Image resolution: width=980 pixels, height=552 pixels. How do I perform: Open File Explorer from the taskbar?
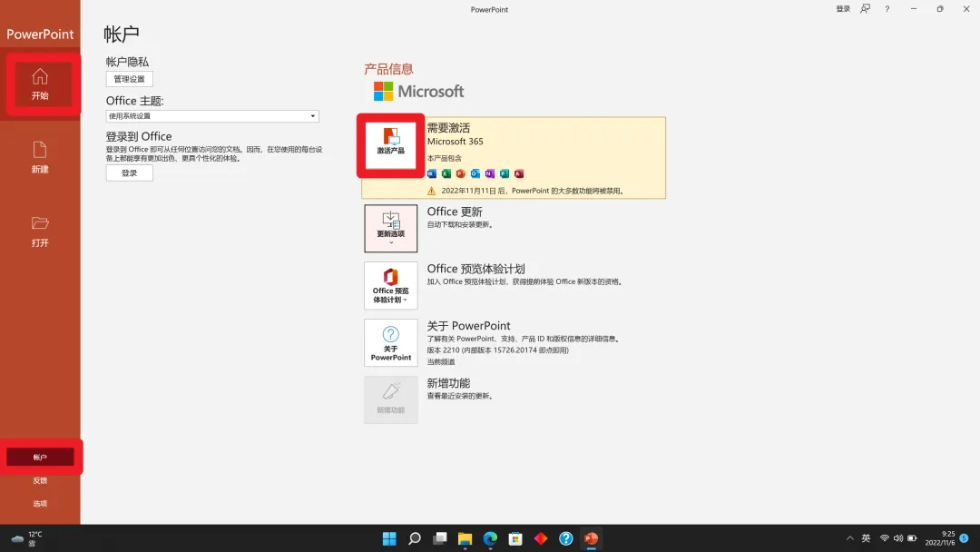tap(465, 538)
